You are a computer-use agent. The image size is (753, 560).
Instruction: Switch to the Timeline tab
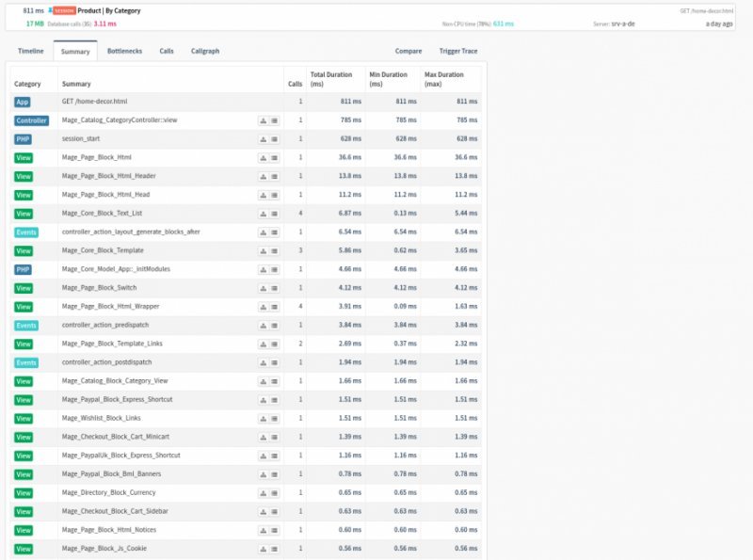(31, 51)
